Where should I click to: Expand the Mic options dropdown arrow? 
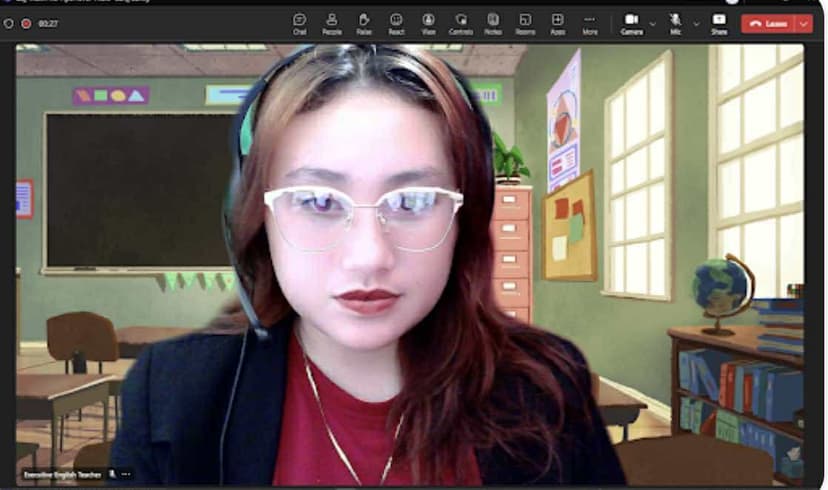[x=696, y=23]
